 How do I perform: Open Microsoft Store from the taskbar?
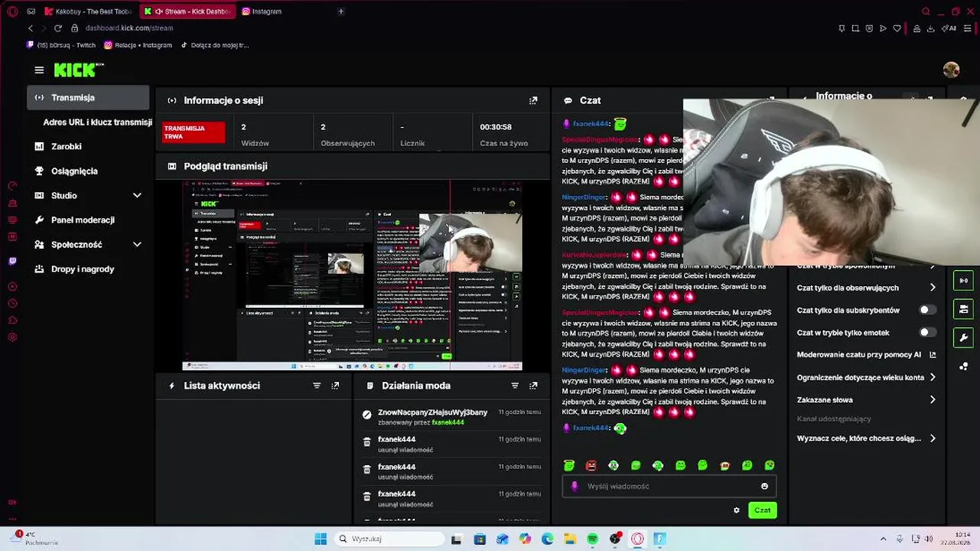point(480,539)
